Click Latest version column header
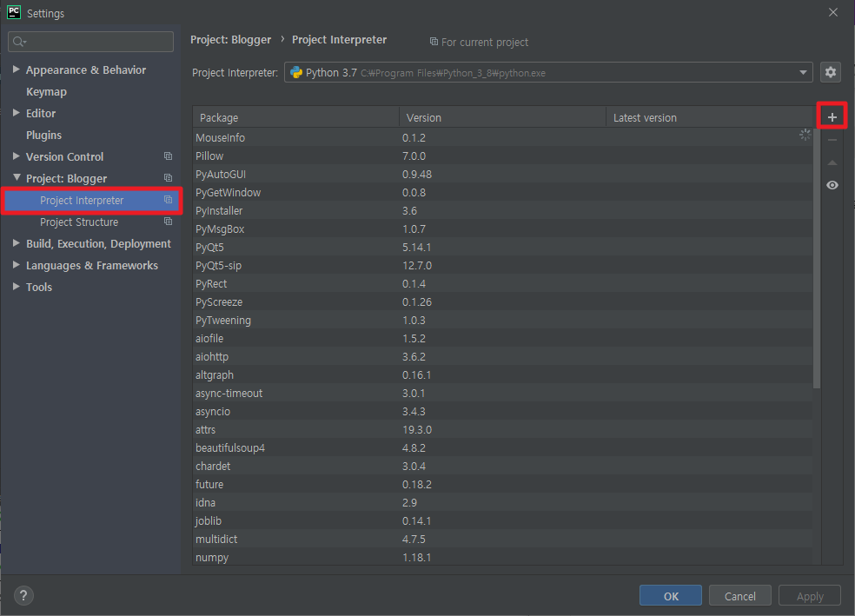The image size is (855, 616). (709, 117)
